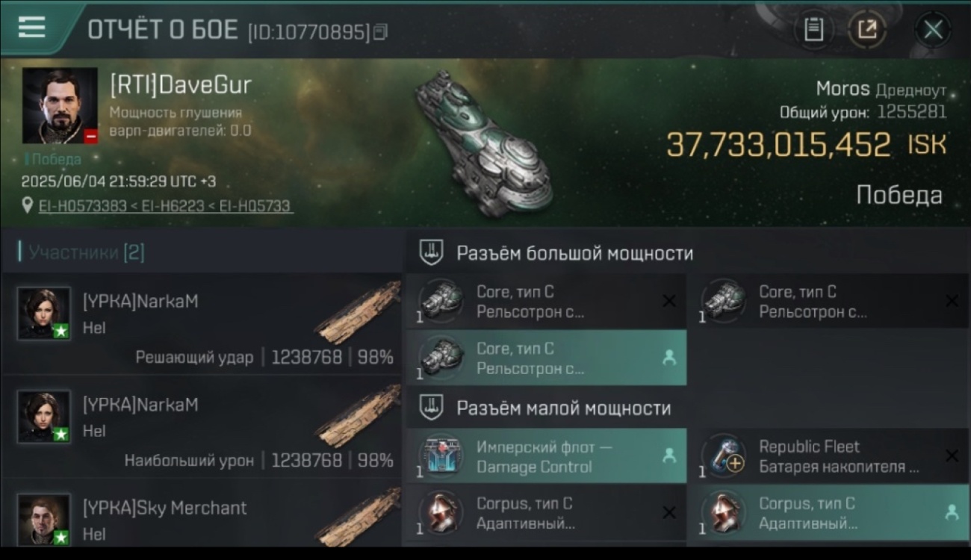Click highlighted Corpus тип C Адаптивный module
The width and height of the screenshot is (971, 560).
pos(828,513)
